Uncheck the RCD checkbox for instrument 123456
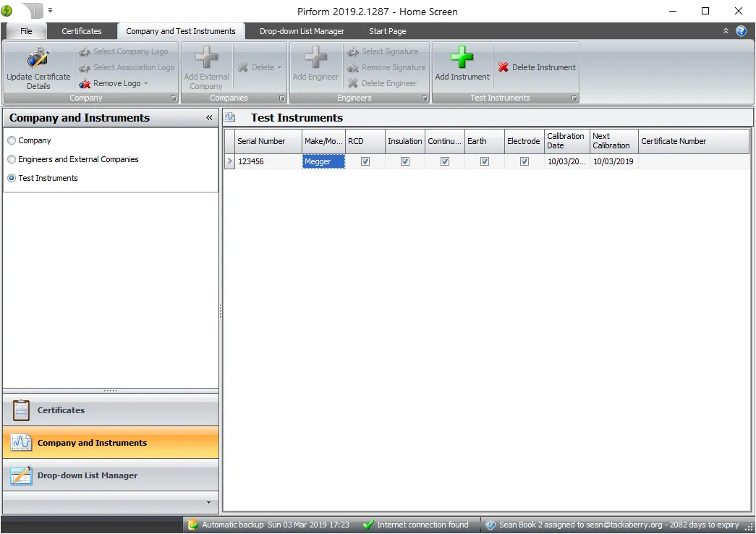This screenshot has width=756, height=534. point(365,161)
